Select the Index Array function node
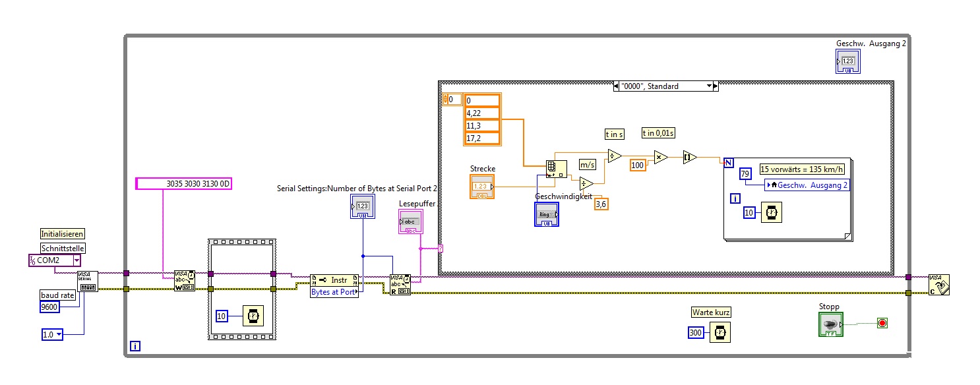This screenshot has height=385, width=980. (557, 169)
